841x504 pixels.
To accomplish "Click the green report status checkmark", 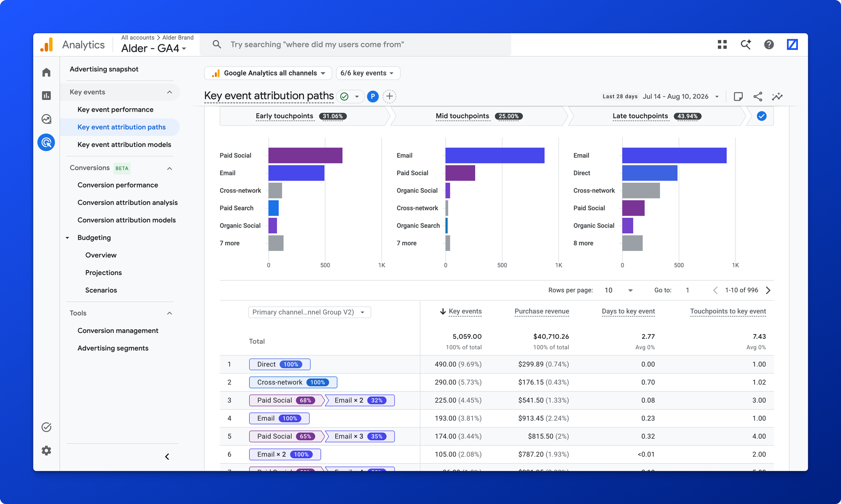I will tap(344, 97).
